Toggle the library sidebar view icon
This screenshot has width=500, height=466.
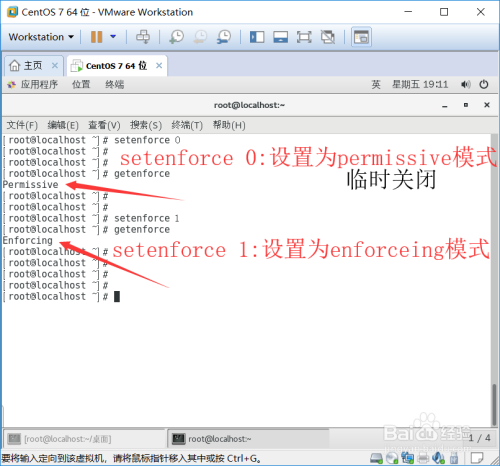coord(257,37)
